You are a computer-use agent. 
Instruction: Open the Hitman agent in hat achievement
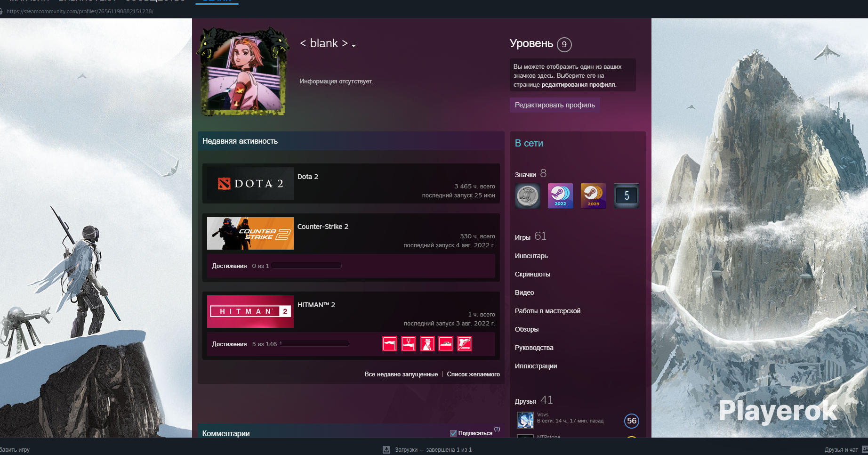[x=427, y=344]
